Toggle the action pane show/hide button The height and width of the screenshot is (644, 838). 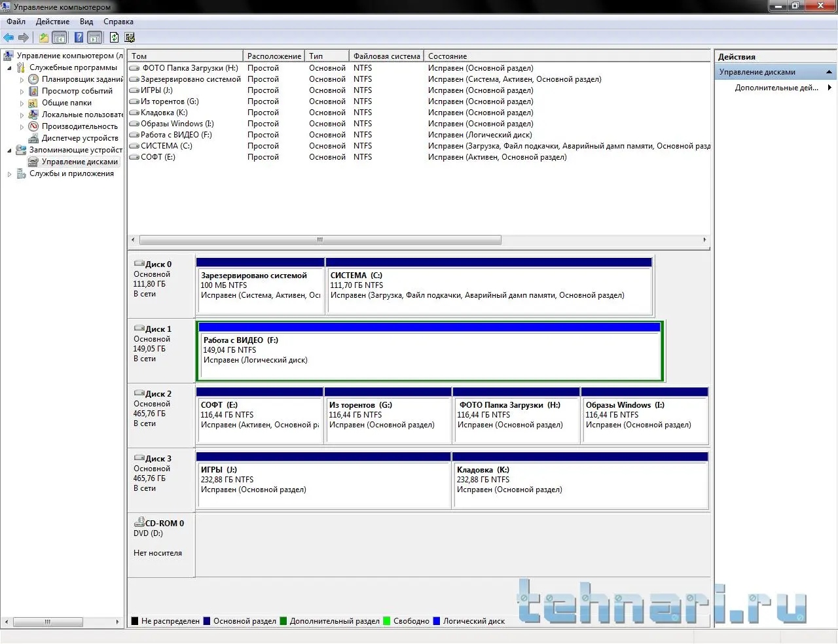tap(95, 38)
